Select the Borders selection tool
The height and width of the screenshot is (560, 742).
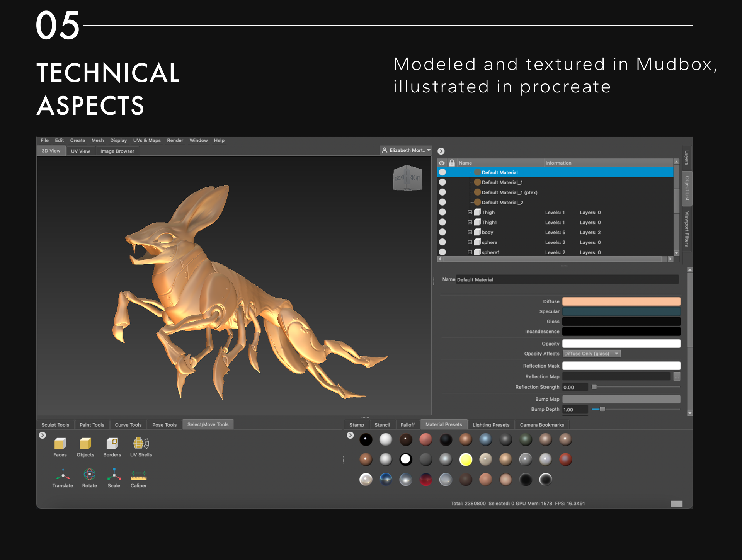[112, 444]
